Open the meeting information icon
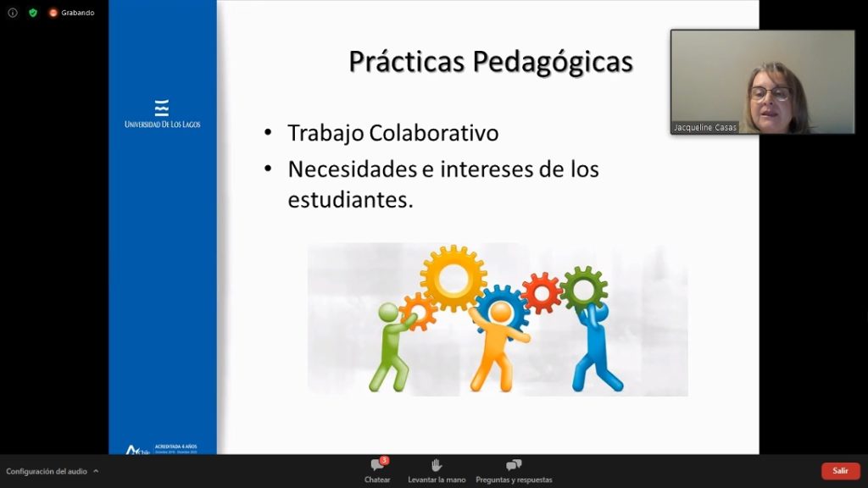The image size is (868, 488). click(13, 13)
